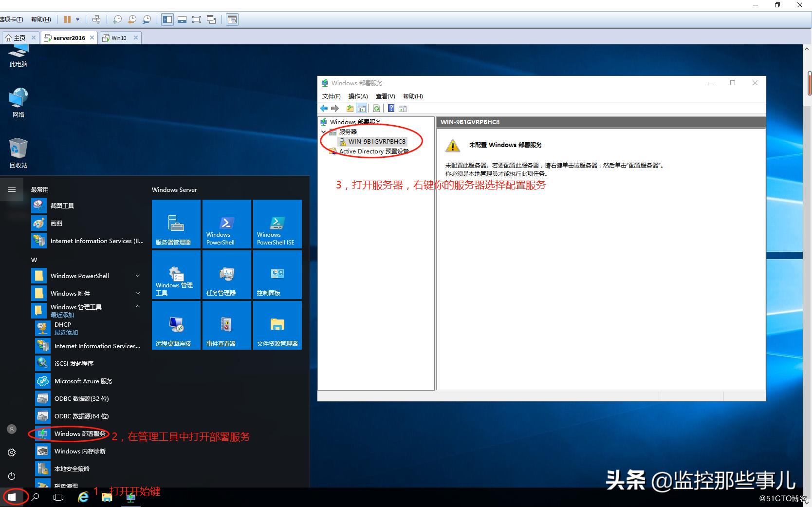This screenshot has width=812, height=507.
Task: Select the Windows 部署服务 taskbar icon
Action: click(x=130, y=497)
